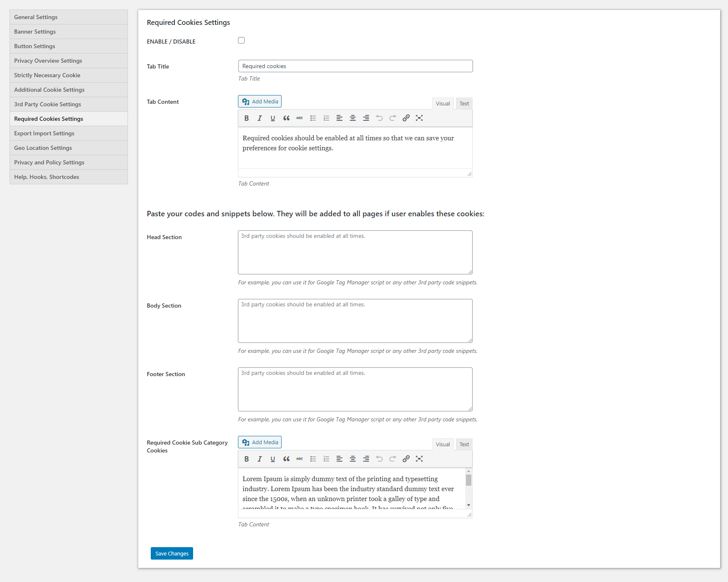
Task: Insert a link in the Tab Content editor
Action: tap(406, 118)
